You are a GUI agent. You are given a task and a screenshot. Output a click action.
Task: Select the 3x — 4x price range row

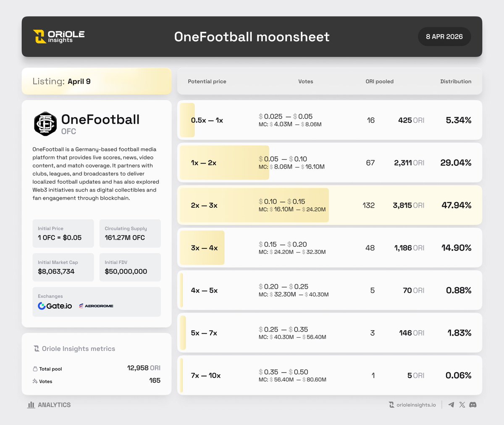[x=330, y=248]
